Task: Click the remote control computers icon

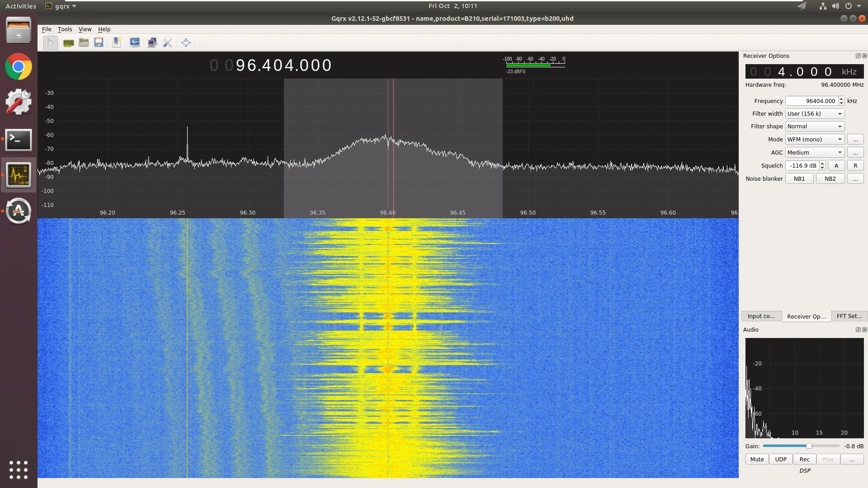Action: tap(152, 42)
